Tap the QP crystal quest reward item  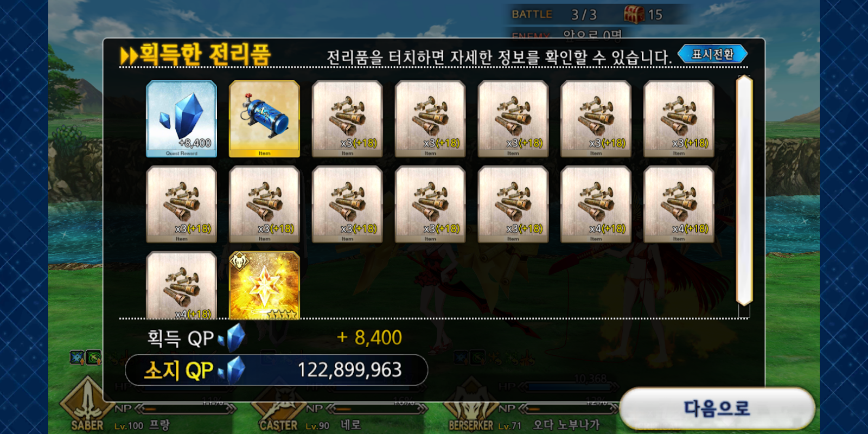[181, 119]
